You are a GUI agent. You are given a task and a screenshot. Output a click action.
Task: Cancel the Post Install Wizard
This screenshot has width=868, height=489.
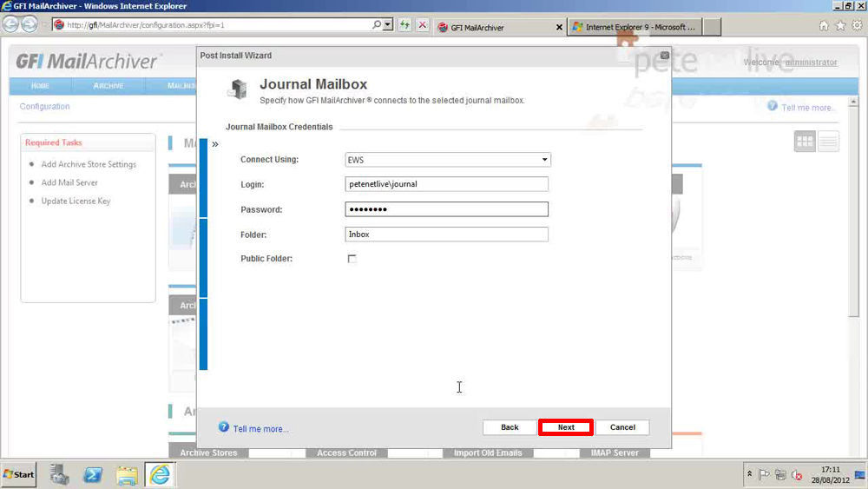(x=622, y=427)
